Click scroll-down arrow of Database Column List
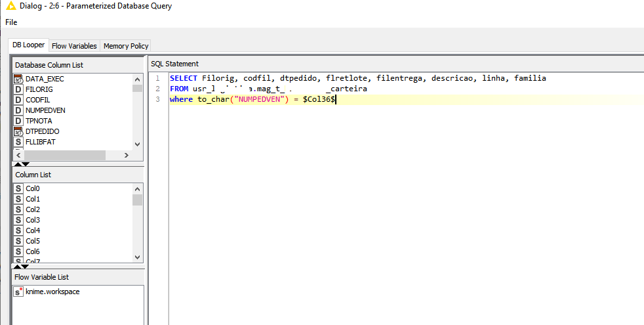 [137, 144]
